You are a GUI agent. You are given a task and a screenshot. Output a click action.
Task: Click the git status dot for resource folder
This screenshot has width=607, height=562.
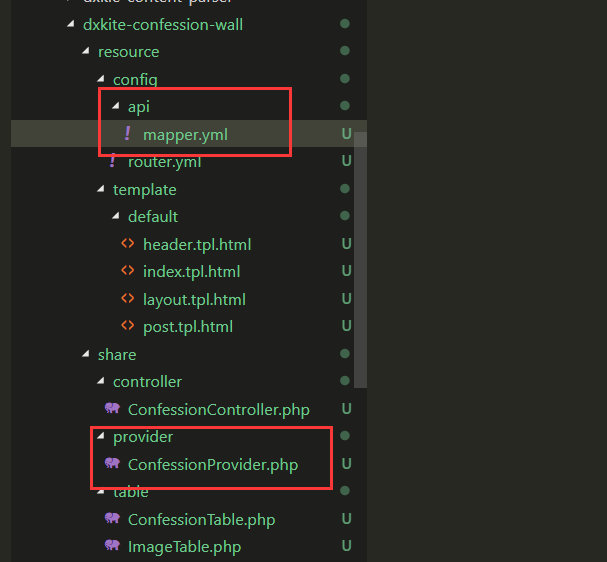pos(345,51)
